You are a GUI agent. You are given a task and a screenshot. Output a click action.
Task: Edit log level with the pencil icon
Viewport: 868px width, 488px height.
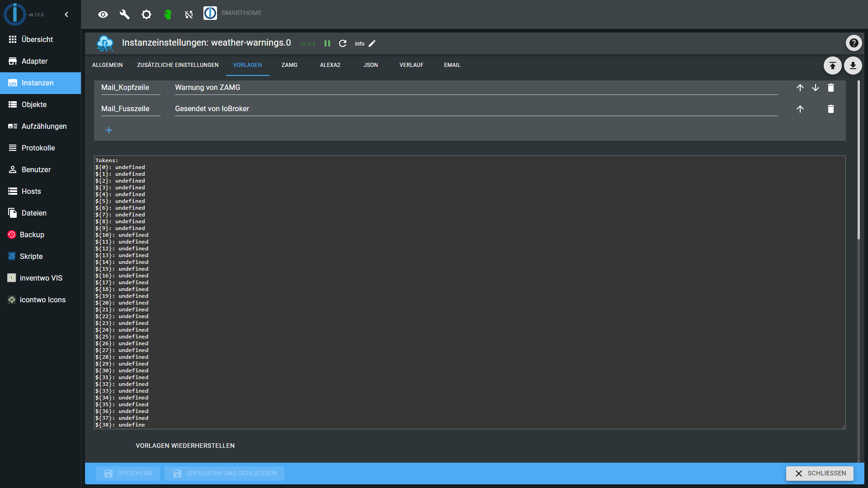pyautogui.click(x=372, y=43)
